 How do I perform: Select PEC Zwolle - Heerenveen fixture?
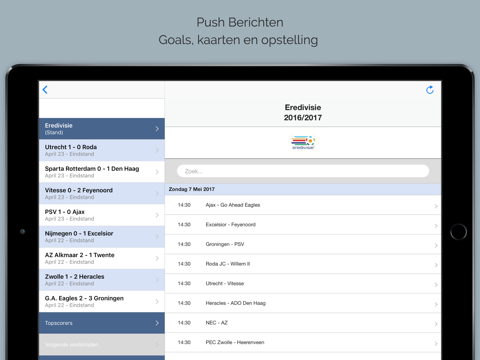(303, 343)
